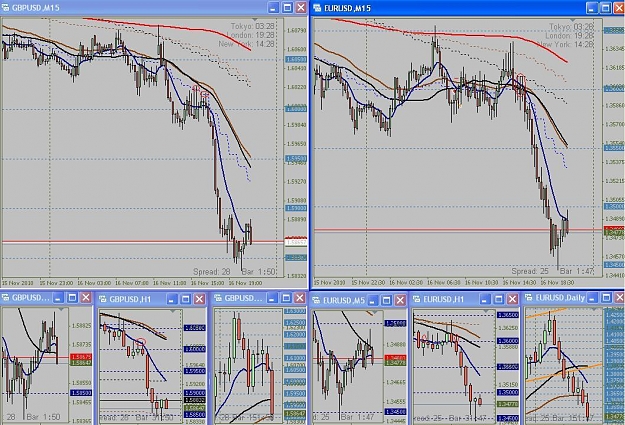Click the 1.60000 price level label in GBPUSD,H1

[195, 349]
